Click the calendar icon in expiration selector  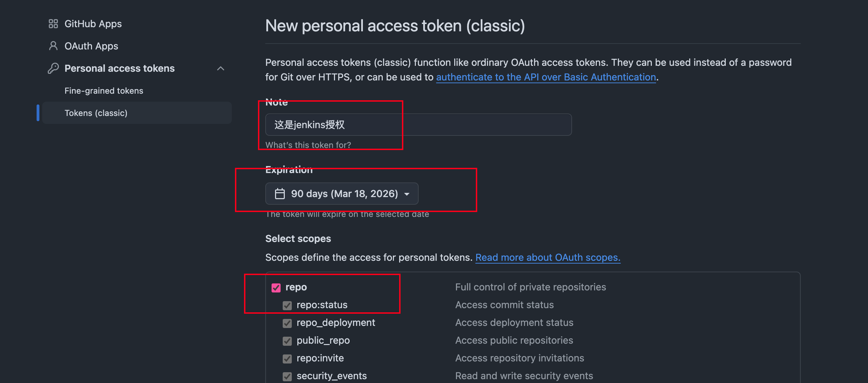coord(280,194)
